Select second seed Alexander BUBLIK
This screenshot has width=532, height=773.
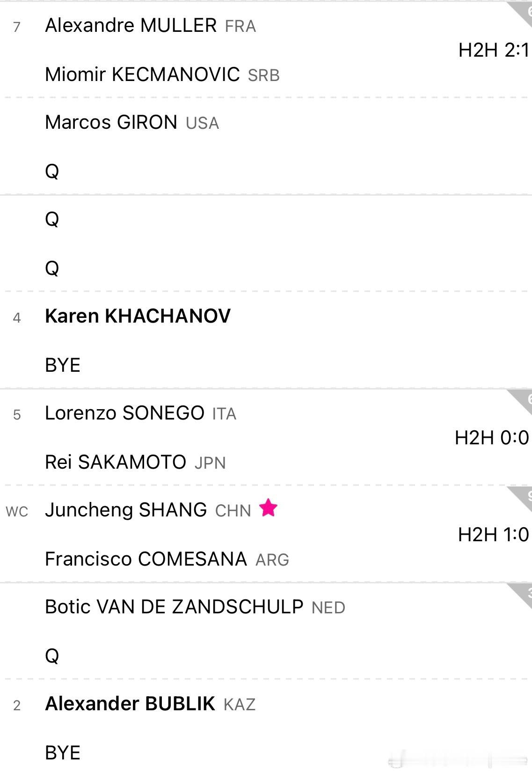(x=130, y=704)
